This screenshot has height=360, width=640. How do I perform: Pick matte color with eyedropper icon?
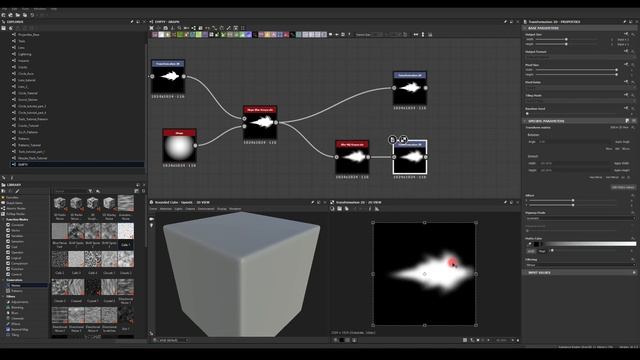point(530,244)
